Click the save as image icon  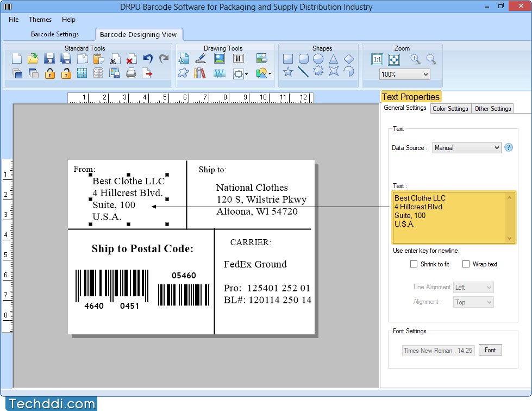tap(114, 73)
